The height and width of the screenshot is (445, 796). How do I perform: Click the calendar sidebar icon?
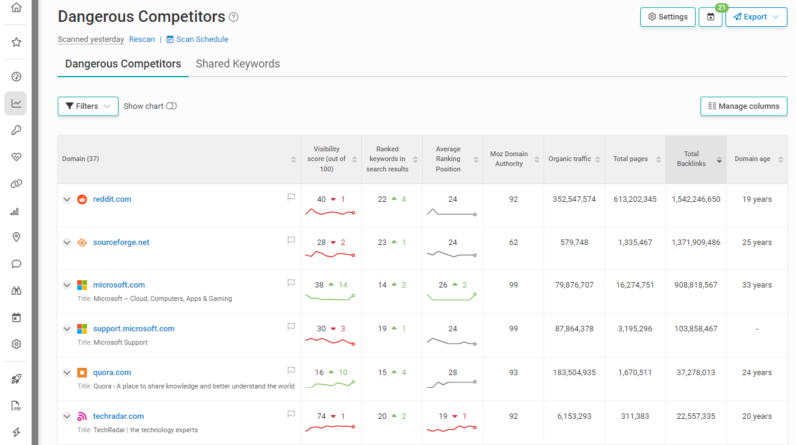point(16,318)
